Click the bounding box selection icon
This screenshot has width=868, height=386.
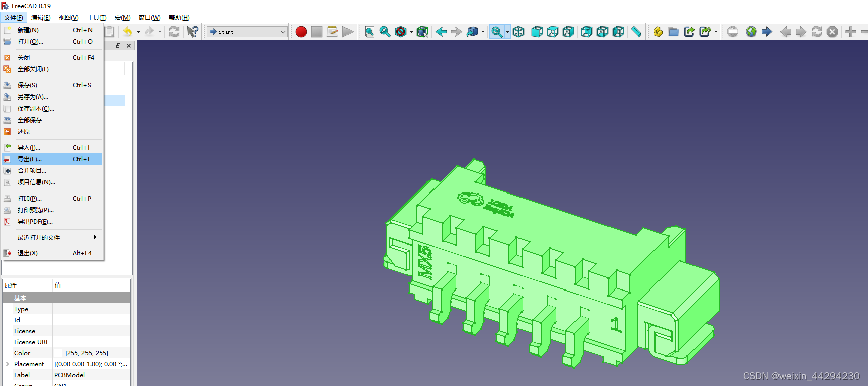(422, 32)
